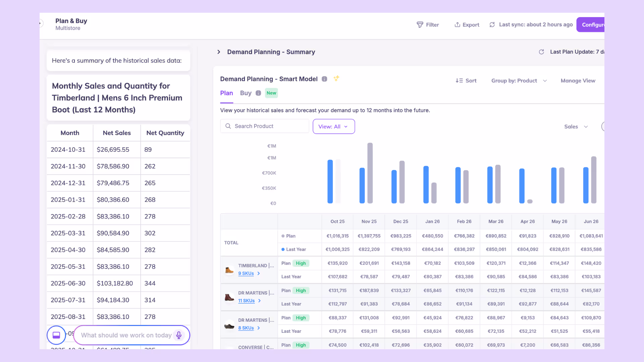Switch to the Buy tab

coord(246,93)
